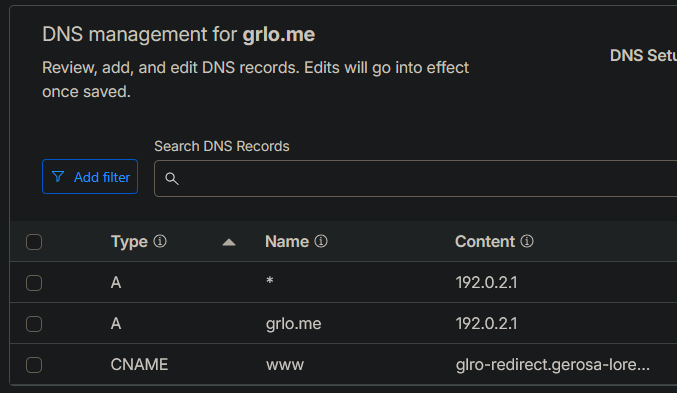Select the www name cell

pos(285,365)
